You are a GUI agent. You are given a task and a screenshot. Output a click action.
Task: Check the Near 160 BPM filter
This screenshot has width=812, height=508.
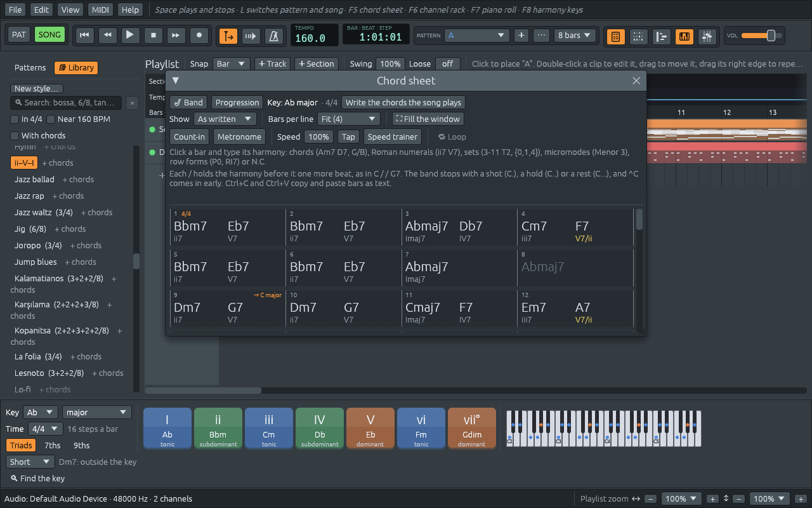point(78,119)
